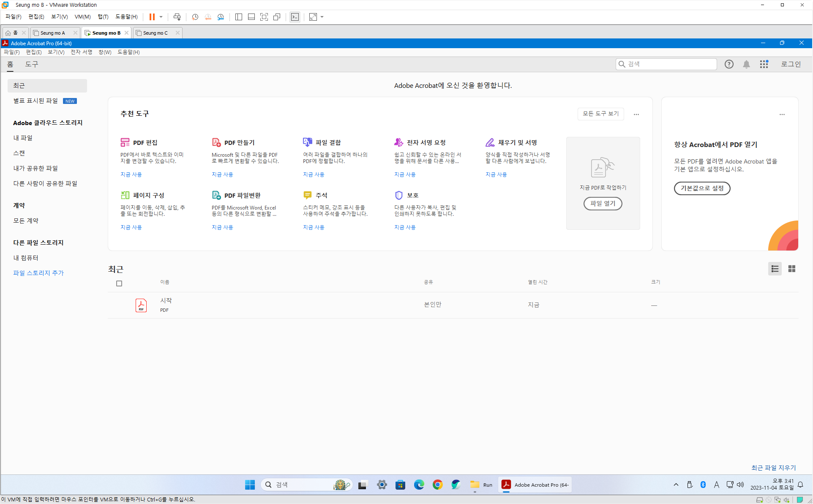Open the PDF 만들기 tool icon
813x504 pixels.
pyautogui.click(x=216, y=142)
